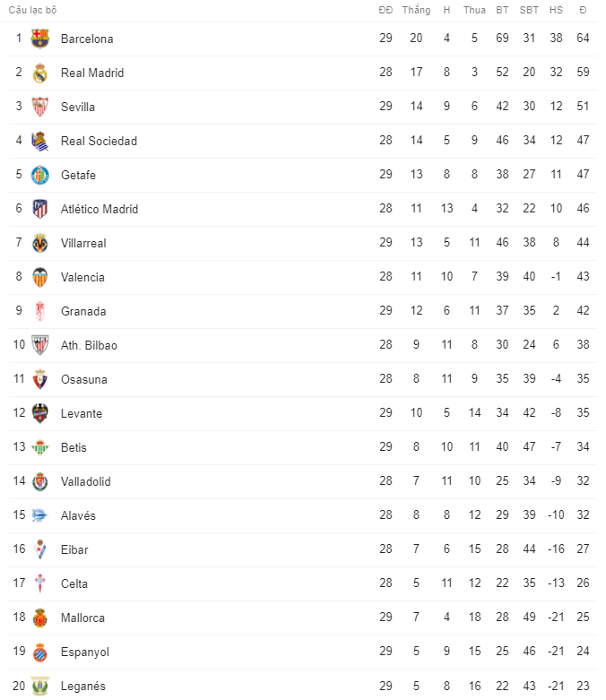Select the Villarreal yellow badge icon
Screen dimensions: 606x700
pyautogui.click(x=40, y=243)
